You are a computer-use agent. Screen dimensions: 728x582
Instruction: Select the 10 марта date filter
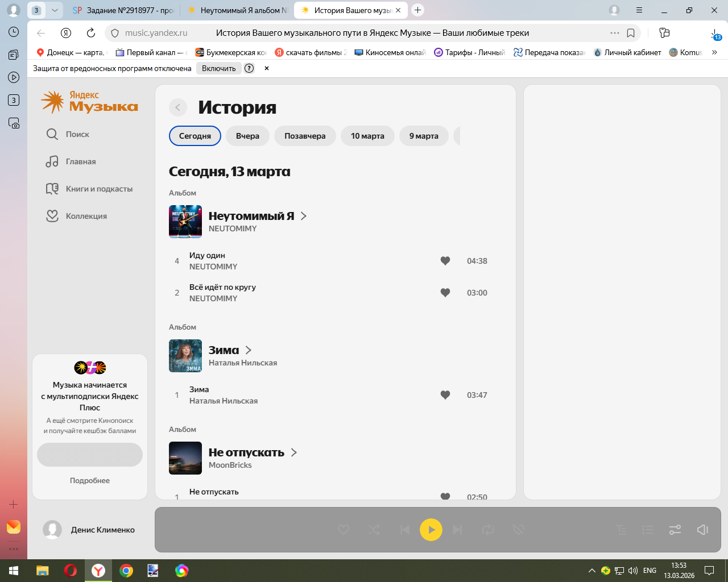[367, 136]
